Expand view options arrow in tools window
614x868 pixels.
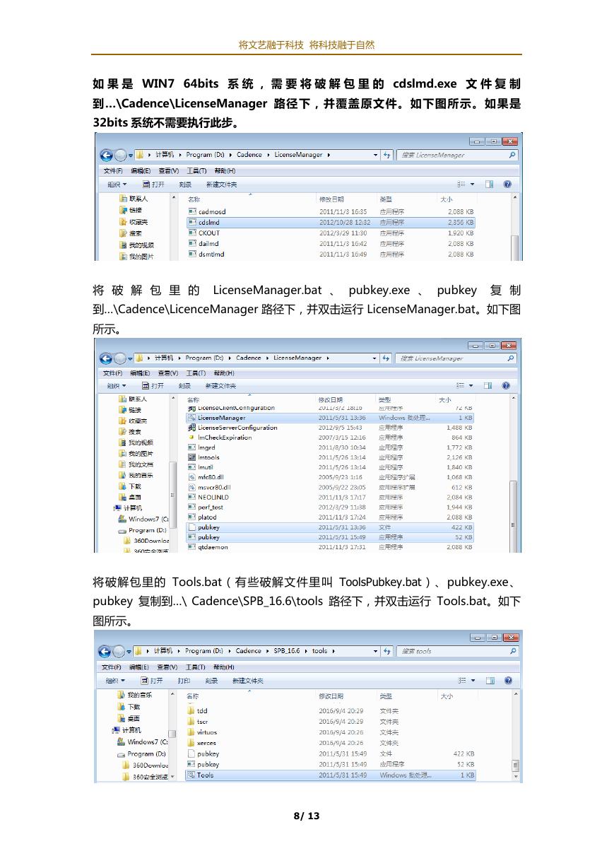[x=472, y=681]
